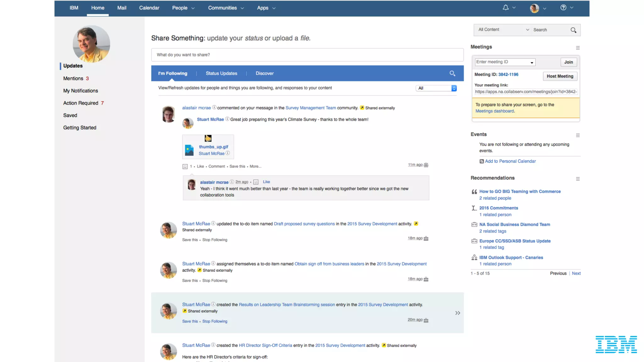Click the Join meeting button

(568, 62)
